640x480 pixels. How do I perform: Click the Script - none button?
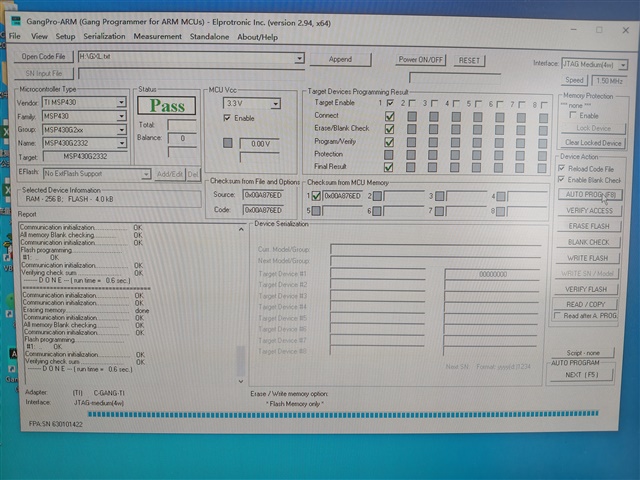582,353
